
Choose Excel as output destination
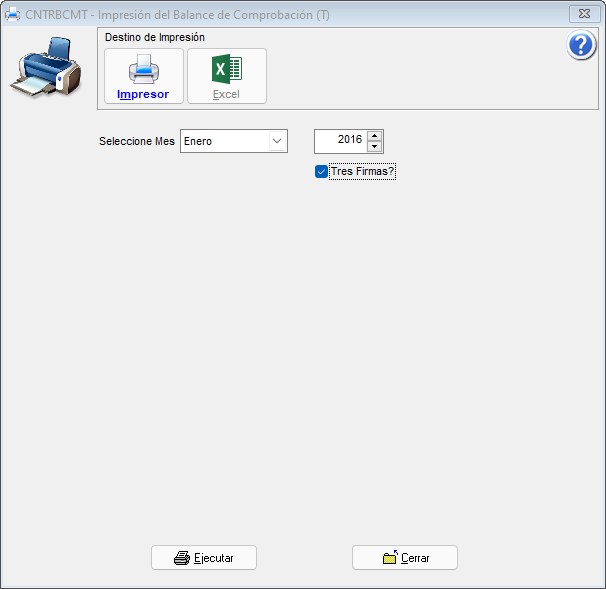(227, 76)
